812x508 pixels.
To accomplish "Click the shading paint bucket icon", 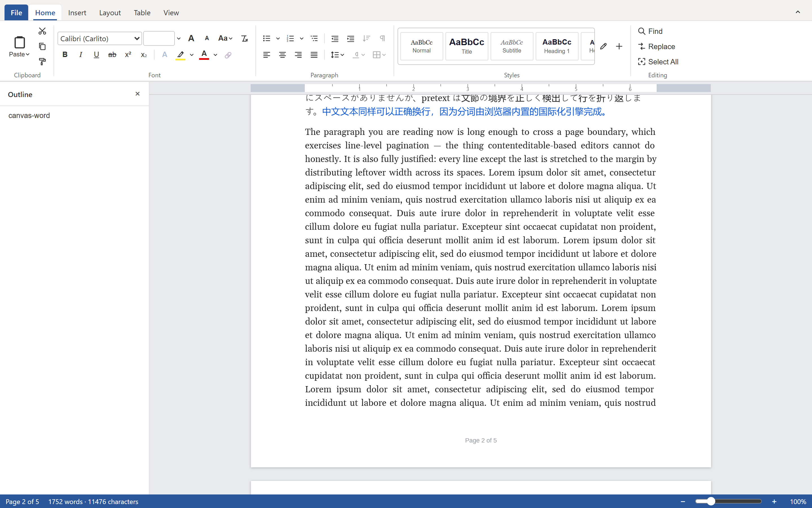I will pos(356,55).
